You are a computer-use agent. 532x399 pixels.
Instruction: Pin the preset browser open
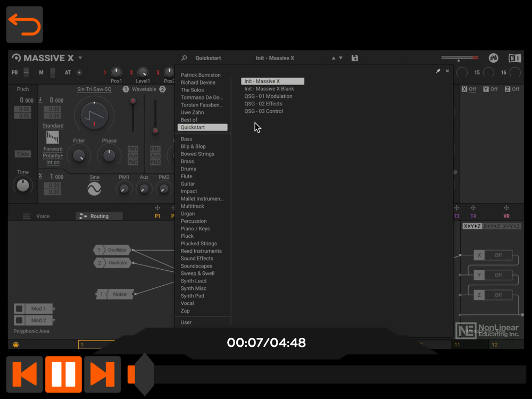438,71
